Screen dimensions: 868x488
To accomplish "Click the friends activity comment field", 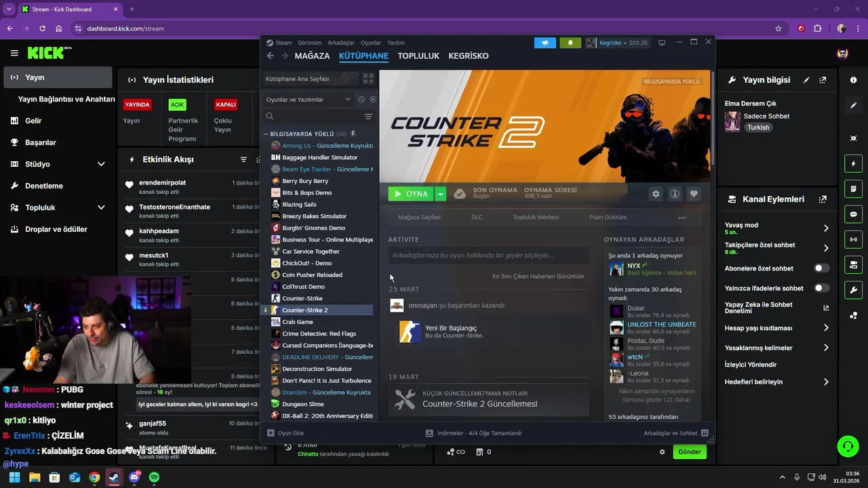I will click(488, 256).
